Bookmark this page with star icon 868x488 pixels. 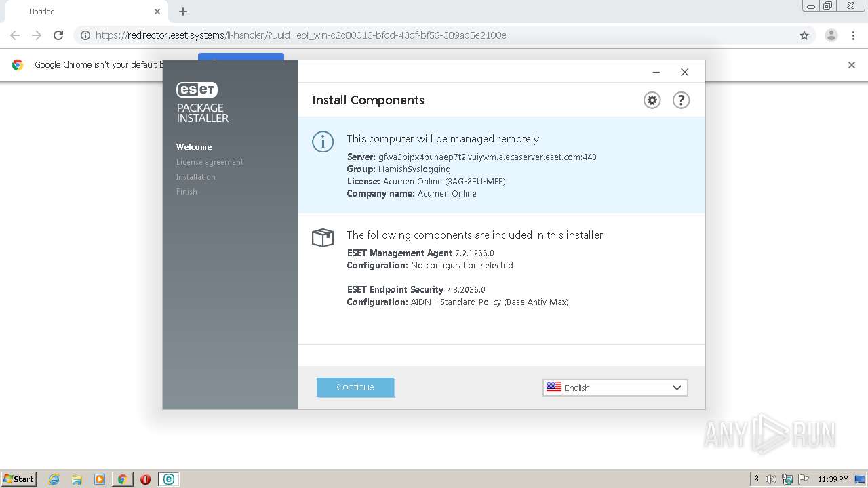coord(804,35)
